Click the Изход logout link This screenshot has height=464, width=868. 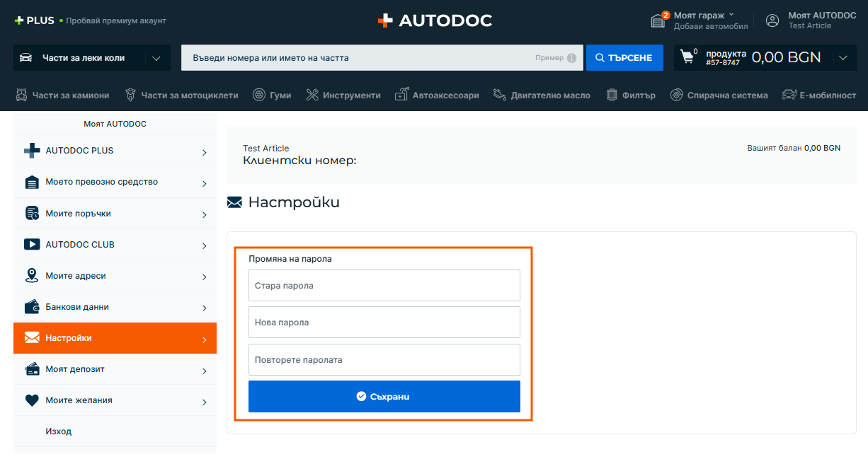(x=59, y=431)
